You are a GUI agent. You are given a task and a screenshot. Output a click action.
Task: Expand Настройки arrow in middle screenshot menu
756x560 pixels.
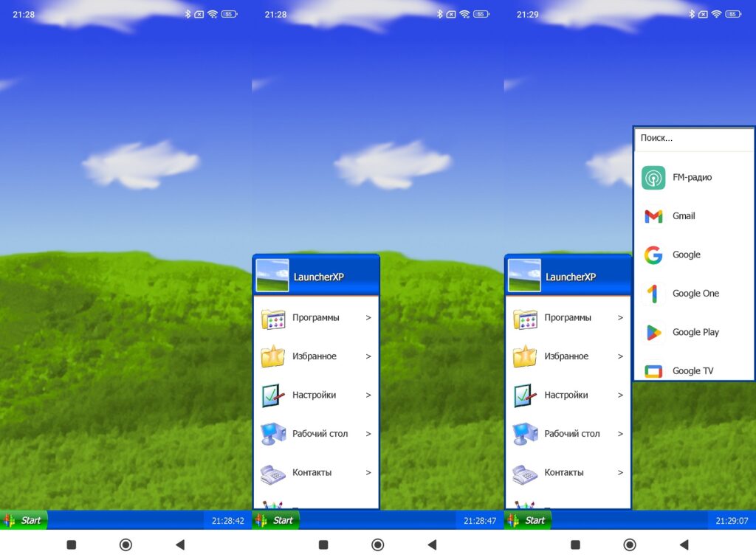[368, 395]
